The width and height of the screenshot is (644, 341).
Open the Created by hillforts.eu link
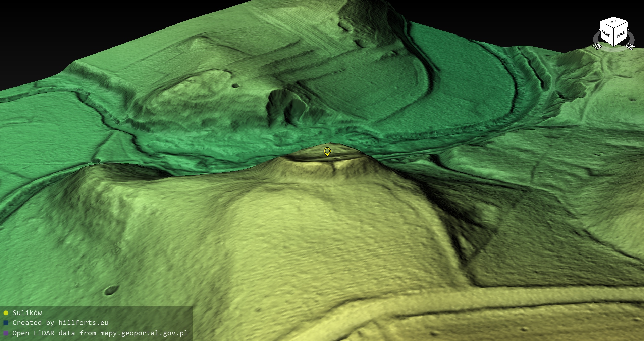pyautogui.click(x=60, y=323)
